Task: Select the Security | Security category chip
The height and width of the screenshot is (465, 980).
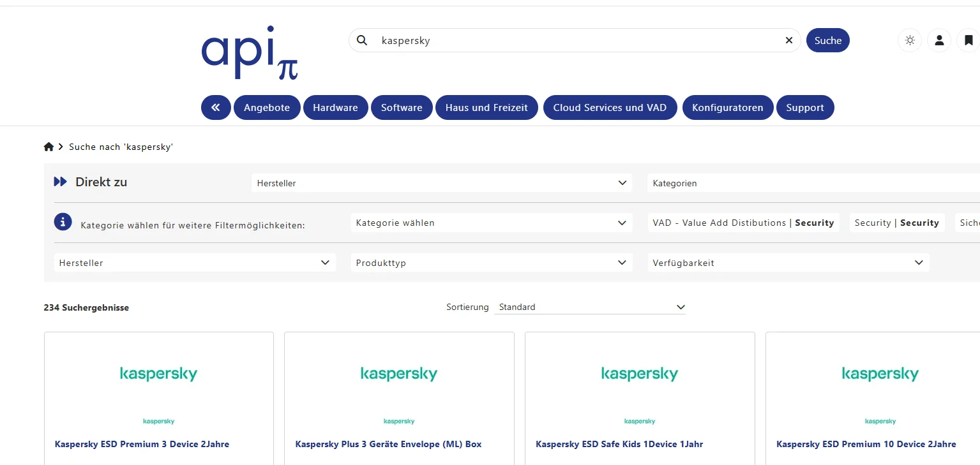Action: tap(897, 223)
